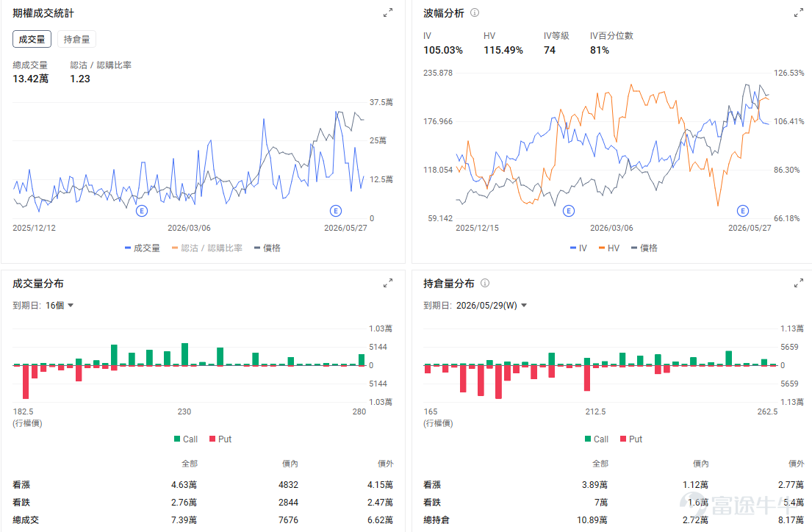Click the 看漲 全部 value 4.63萬
This screenshot has width=812, height=532.
(x=184, y=485)
